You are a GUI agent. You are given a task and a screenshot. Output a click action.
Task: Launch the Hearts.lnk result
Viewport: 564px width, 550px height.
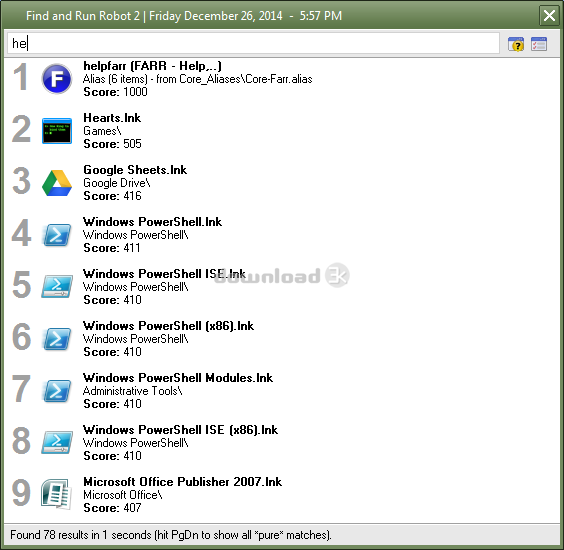click(x=282, y=131)
